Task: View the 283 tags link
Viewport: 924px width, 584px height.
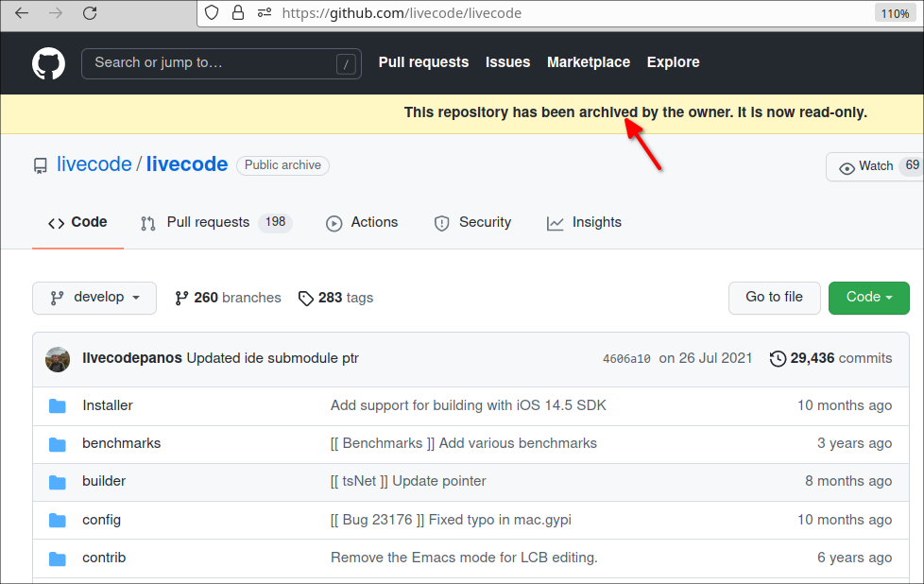Action: click(x=336, y=299)
